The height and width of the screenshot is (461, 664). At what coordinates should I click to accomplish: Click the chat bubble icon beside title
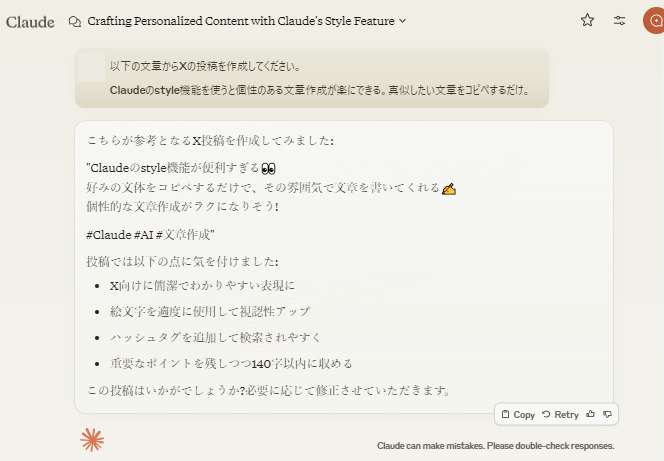74,21
